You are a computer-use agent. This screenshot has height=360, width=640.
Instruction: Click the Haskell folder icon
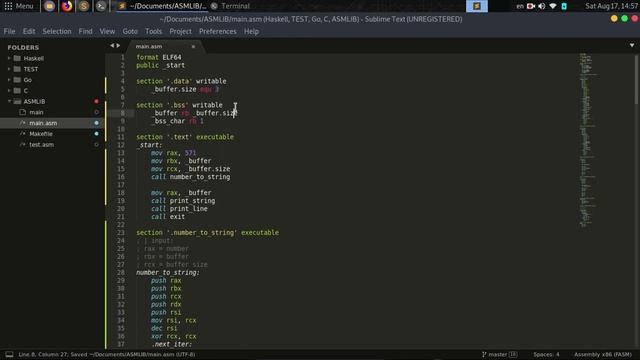tap(17, 58)
